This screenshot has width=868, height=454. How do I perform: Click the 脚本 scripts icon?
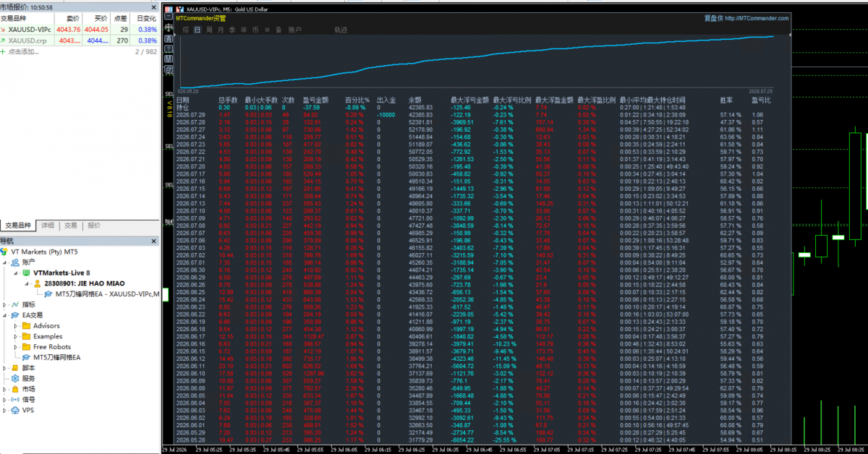point(15,368)
